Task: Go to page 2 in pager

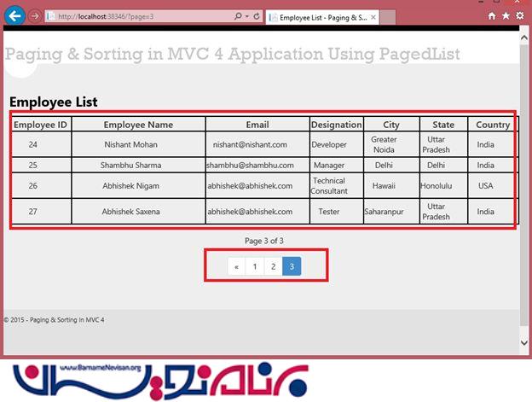Action: [x=273, y=266]
